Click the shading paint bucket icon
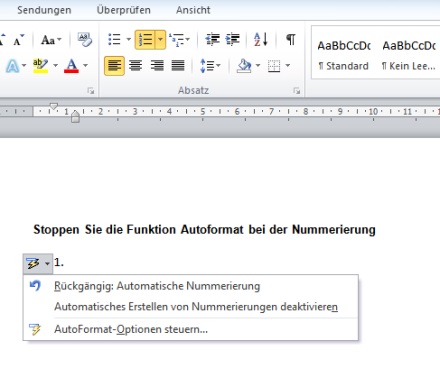Screen dimensions: 440x387 (x=244, y=66)
